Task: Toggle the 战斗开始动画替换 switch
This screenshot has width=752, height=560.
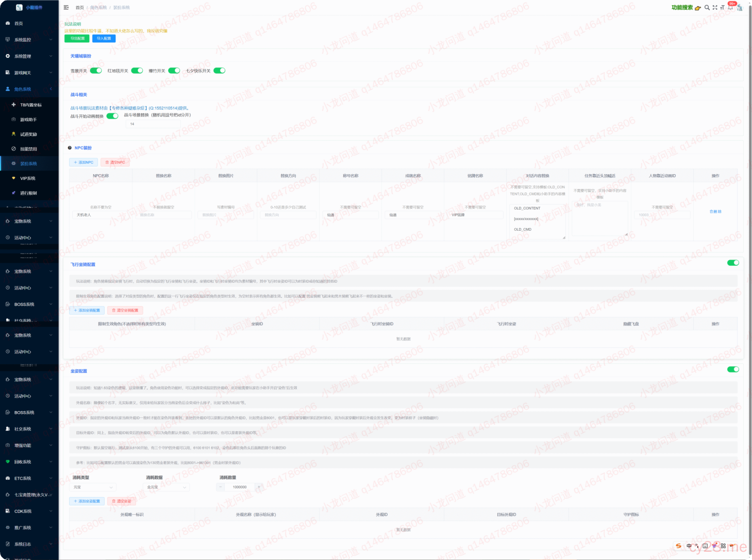Action: click(112, 116)
